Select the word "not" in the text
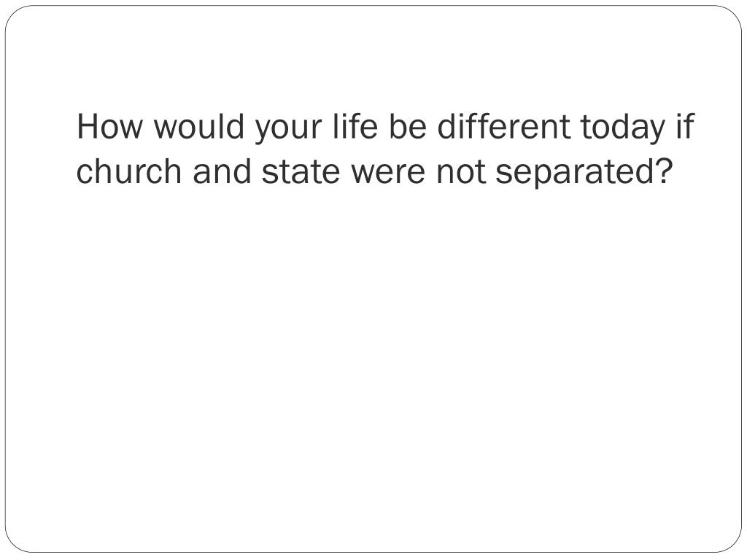Image resolution: width=747 pixels, height=560 pixels. pos(461,172)
